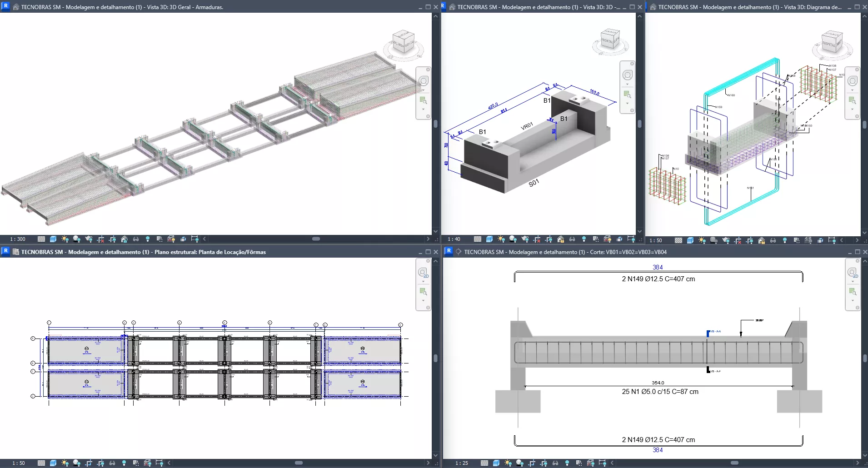This screenshot has width=868, height=468.
Task: Click the Zoom tool in the Planta de Locação view
Action: coord(423,291)
